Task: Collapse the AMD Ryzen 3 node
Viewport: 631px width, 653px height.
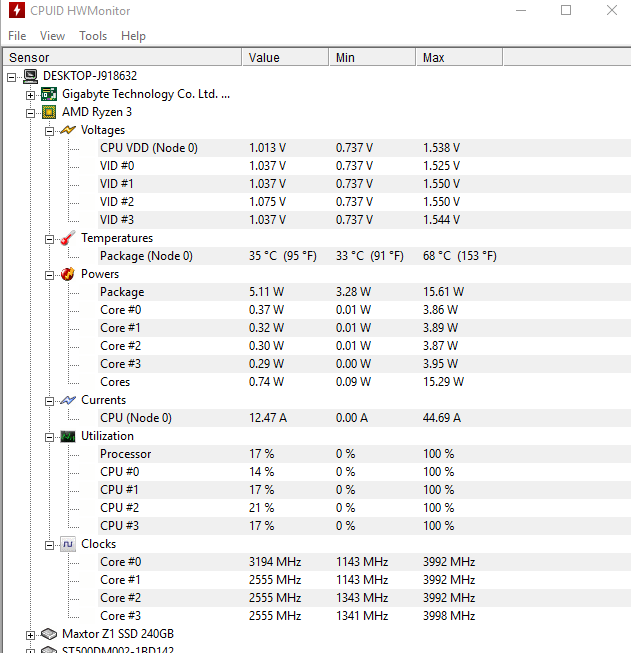Action: coord(30,113)
